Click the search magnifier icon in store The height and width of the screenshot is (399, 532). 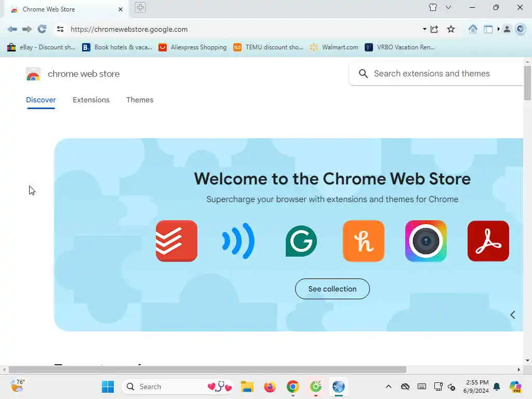[363, 74]
